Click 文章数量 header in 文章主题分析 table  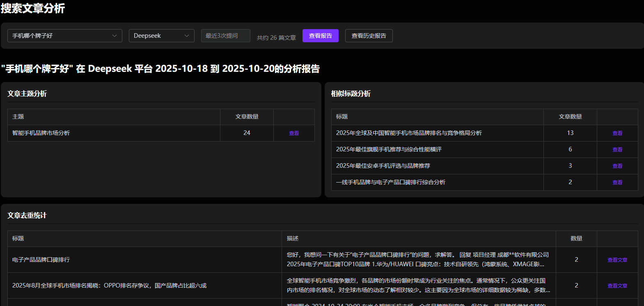click(x=247, y=116)
